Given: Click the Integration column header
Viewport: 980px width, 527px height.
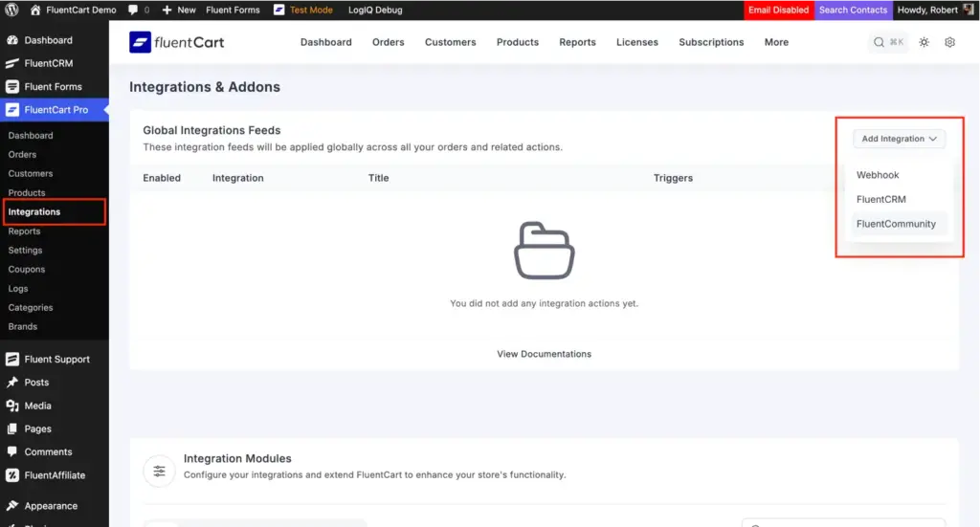Looking at the screenshot, I should [x=237, y=178].
